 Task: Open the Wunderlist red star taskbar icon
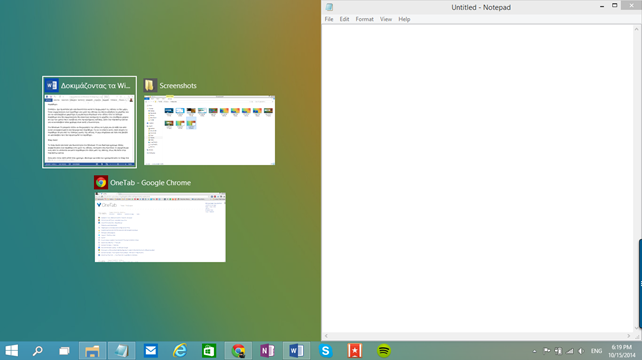(355, 351)
